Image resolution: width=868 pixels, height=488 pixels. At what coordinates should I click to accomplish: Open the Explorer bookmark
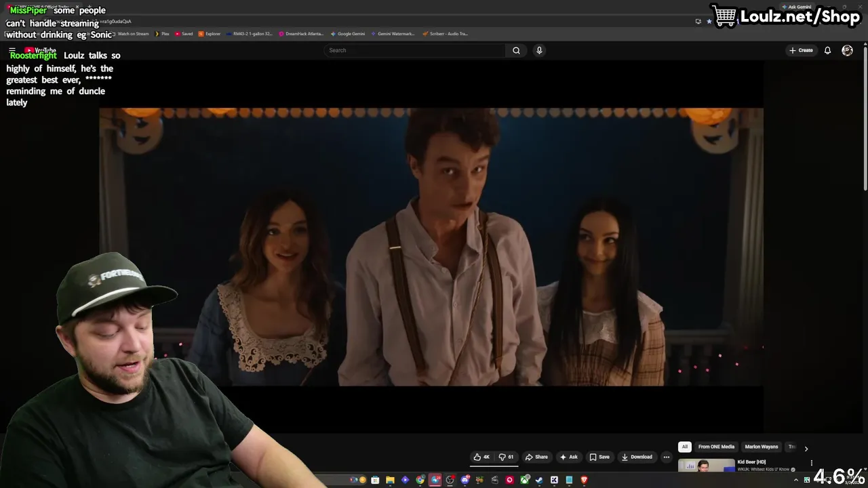210,33
